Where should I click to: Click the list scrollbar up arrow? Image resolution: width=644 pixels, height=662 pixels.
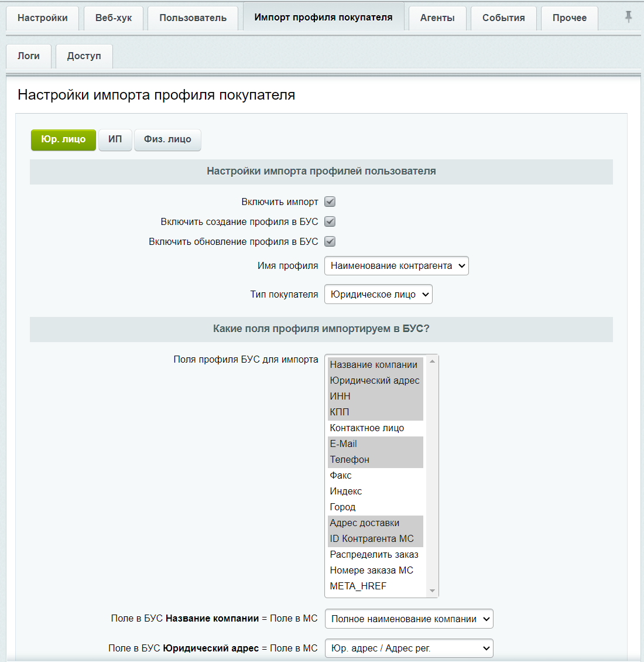[x=433, y=361]
